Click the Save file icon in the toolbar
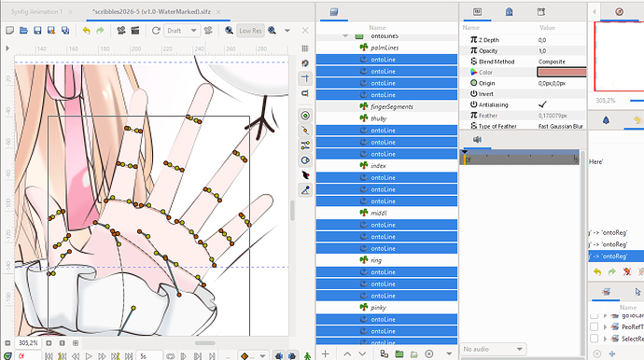 coord(37,31)
